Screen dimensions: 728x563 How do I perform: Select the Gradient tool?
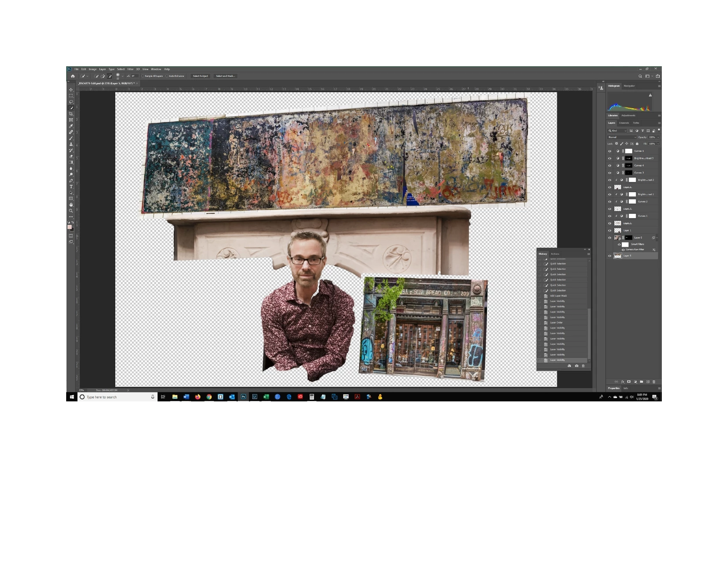click(x=71, y=162)
